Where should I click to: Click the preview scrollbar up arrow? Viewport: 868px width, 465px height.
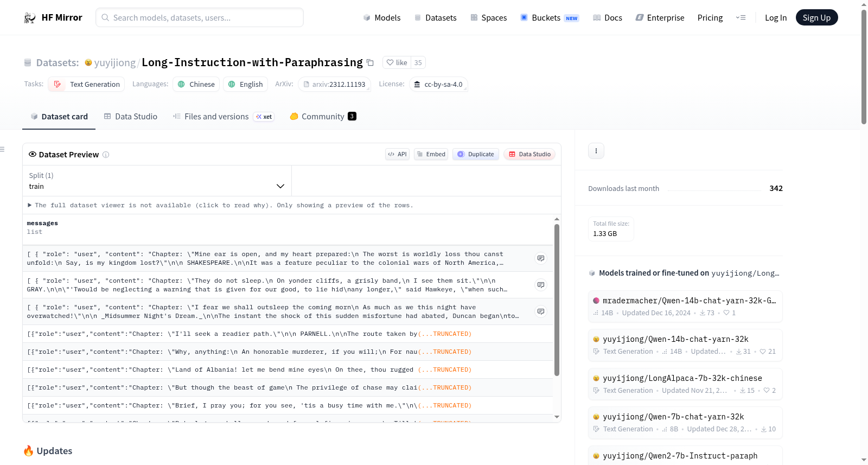557,219
